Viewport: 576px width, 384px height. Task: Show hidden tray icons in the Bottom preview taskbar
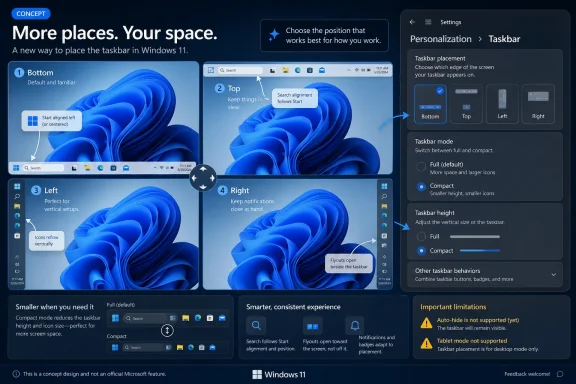(155, 168)
